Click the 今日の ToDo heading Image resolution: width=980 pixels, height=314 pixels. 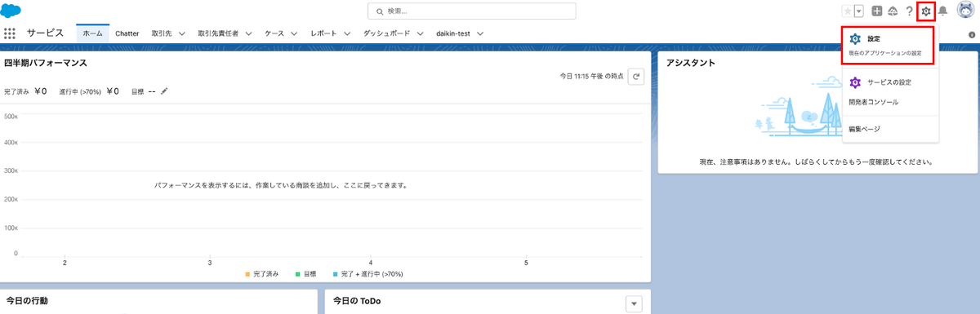pyautogui.click(x=357, y=301)
